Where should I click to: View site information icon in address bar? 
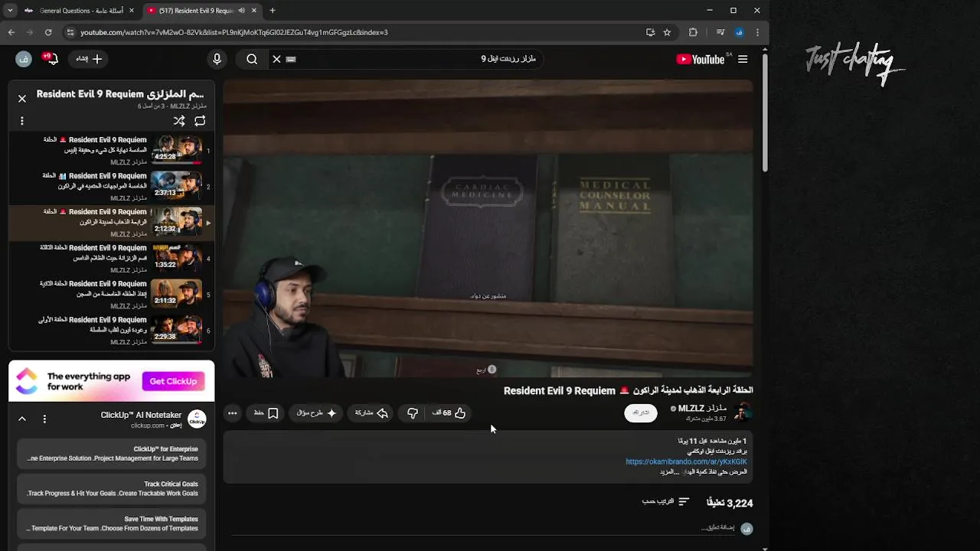tap(70, 32)
